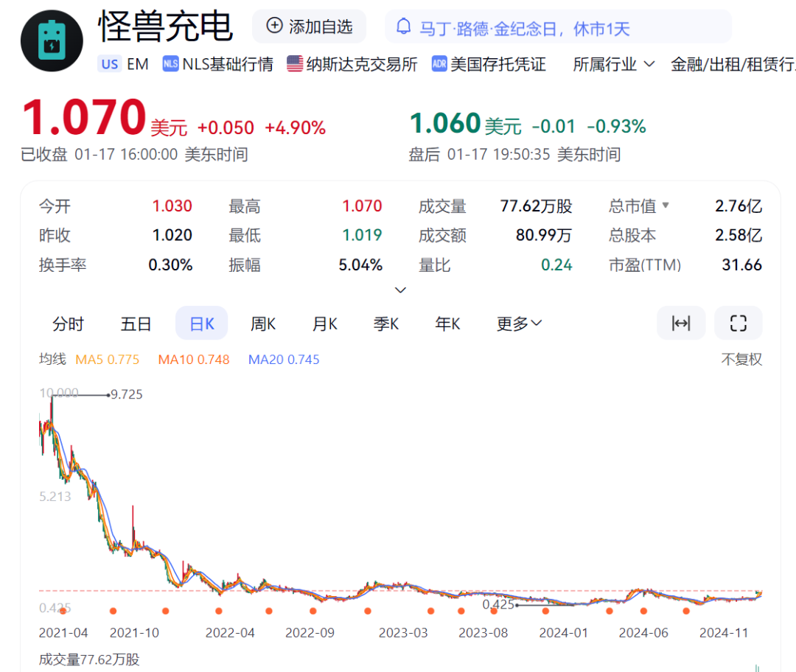Select the 周K chart tab
The height and width of the screenshot is (672, 796).
(262, 323)
